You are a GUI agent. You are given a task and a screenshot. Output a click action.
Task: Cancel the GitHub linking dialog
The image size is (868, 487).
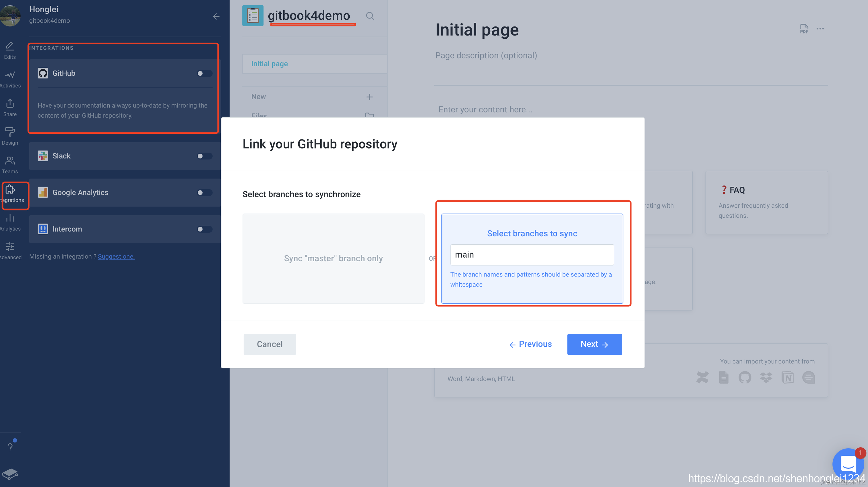tap(270, 344)
